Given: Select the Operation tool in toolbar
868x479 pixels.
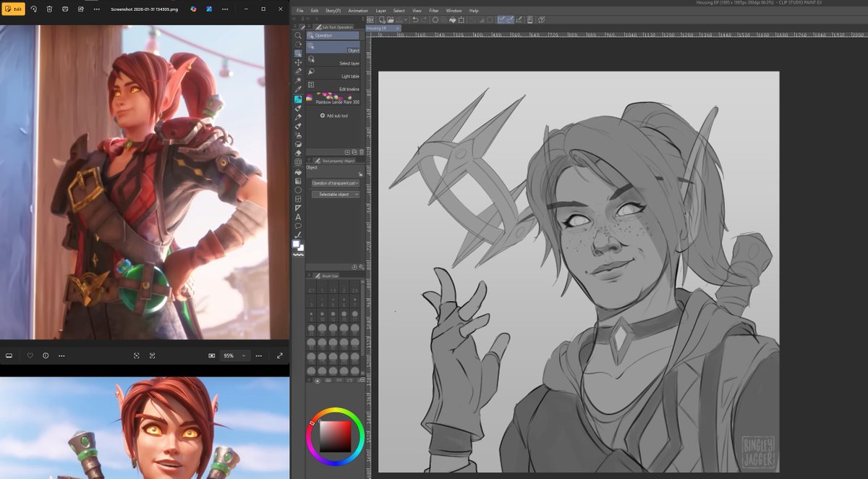Looking at the screenshot, I should click(298, 54).
